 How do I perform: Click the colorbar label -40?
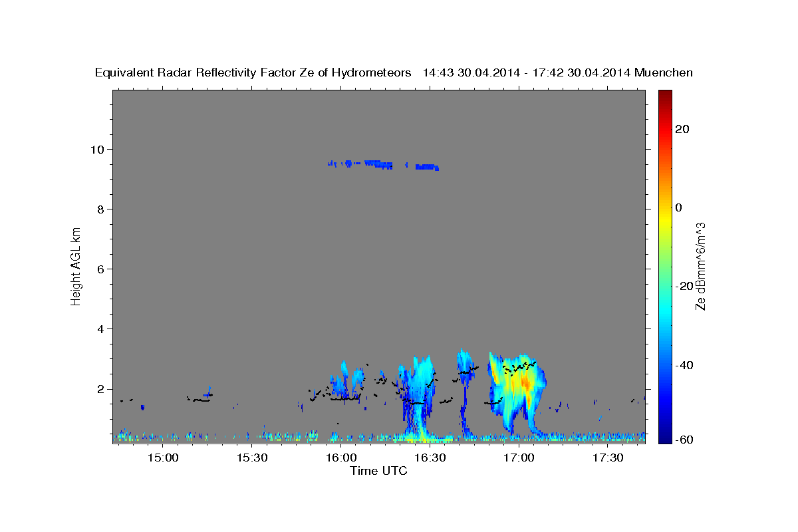685,365
